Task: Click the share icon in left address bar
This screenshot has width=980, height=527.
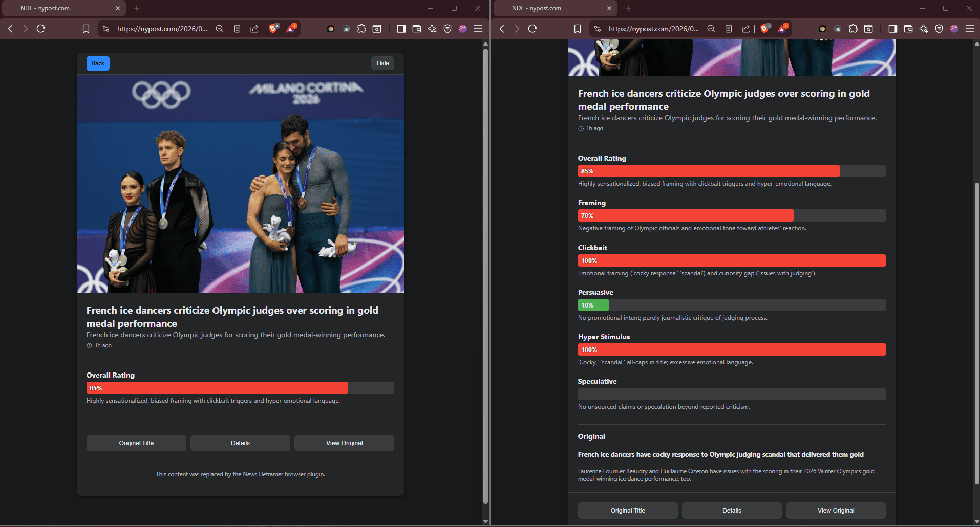Action: pyautogui.click(x=254, y=29)
